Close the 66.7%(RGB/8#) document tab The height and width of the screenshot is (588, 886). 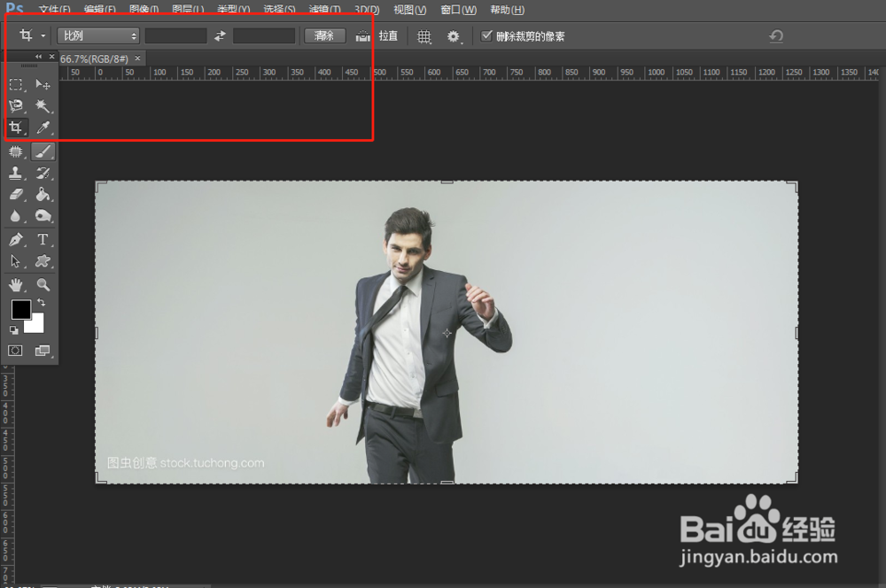pos(137,58)
